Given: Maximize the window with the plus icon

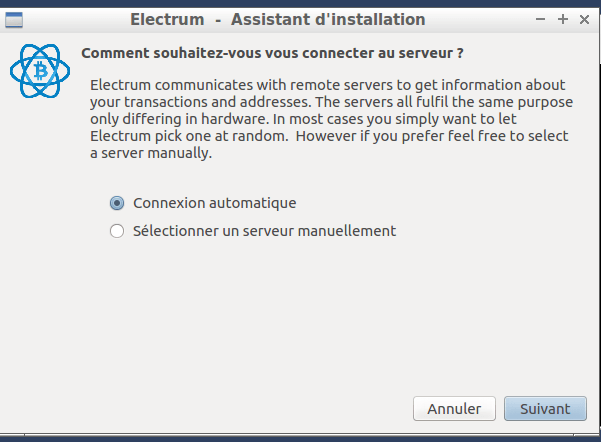Looking at the screenshot, I should click(563, 19).
